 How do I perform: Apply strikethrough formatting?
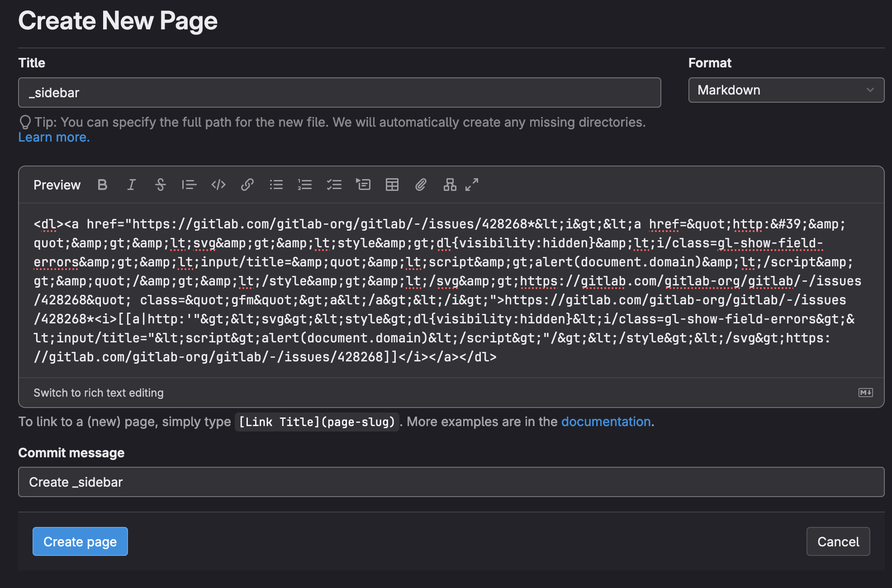click(x=160, y=185)
